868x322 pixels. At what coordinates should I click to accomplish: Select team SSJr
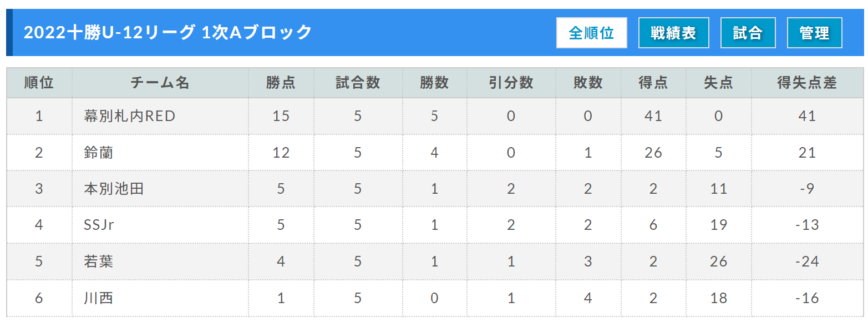99,225
